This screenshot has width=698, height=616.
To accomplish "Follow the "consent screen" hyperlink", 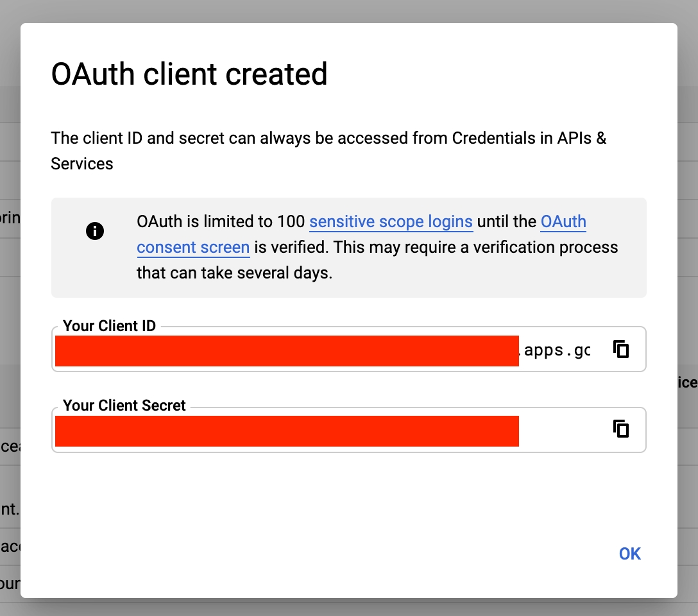I will 193,247.
